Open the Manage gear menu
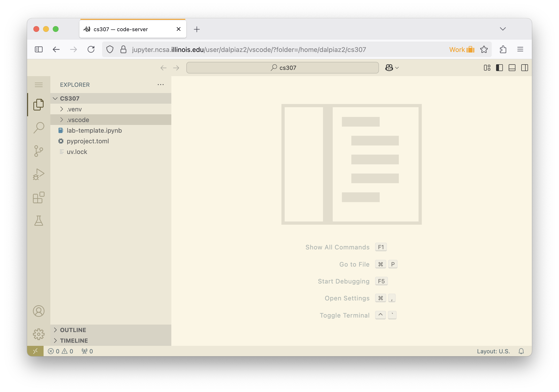The height and width of the screenshot is (392, 559). 39,334
